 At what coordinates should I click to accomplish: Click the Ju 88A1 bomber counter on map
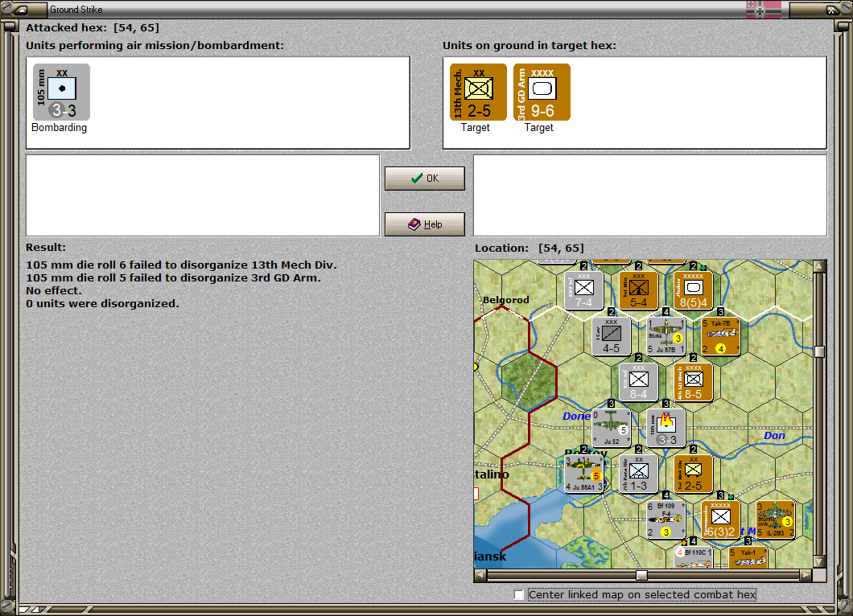click(583, 474)
